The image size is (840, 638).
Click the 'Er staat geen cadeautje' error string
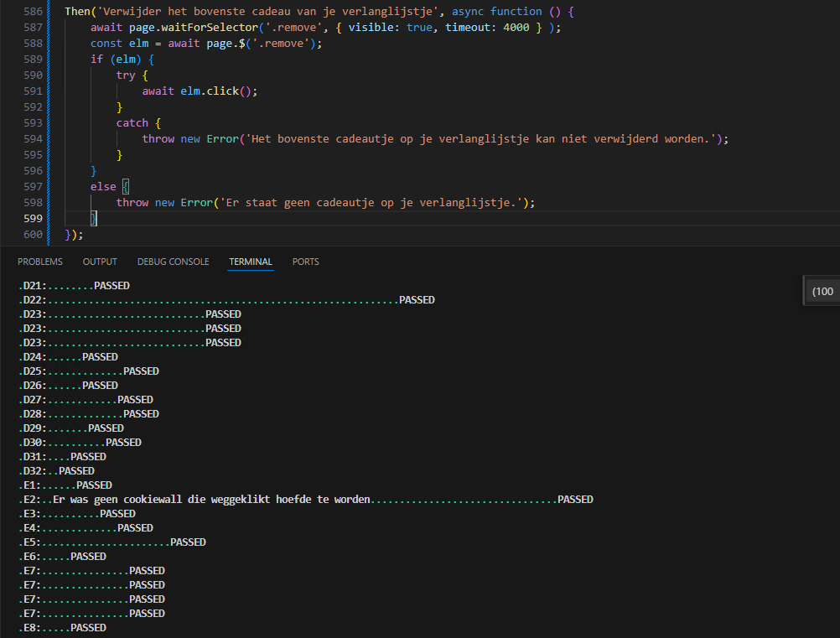[371, 203]
